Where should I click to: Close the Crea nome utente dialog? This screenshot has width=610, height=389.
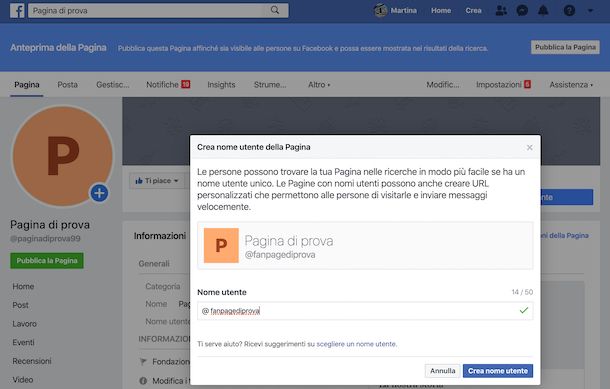(529, 147)
